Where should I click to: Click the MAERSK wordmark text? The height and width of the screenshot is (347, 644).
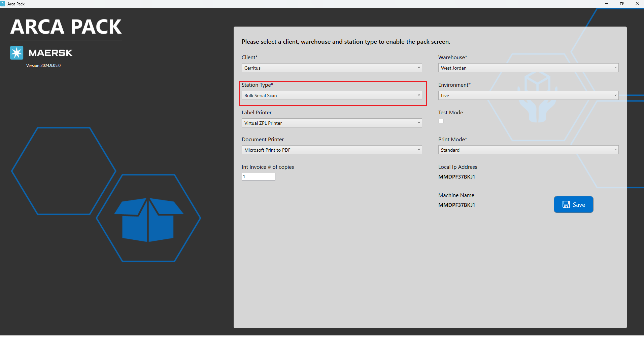[x=50, y=53]
